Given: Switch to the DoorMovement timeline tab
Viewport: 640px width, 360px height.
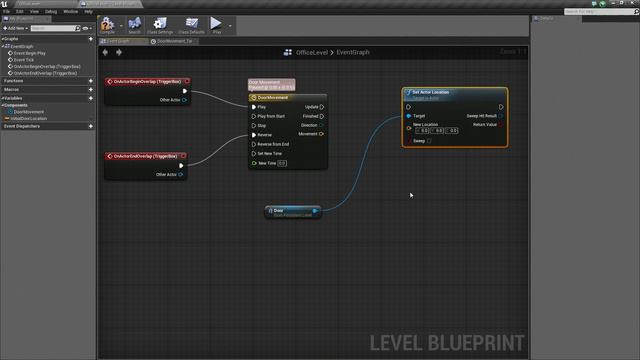Looking at the screenshot, I should 173,41.
